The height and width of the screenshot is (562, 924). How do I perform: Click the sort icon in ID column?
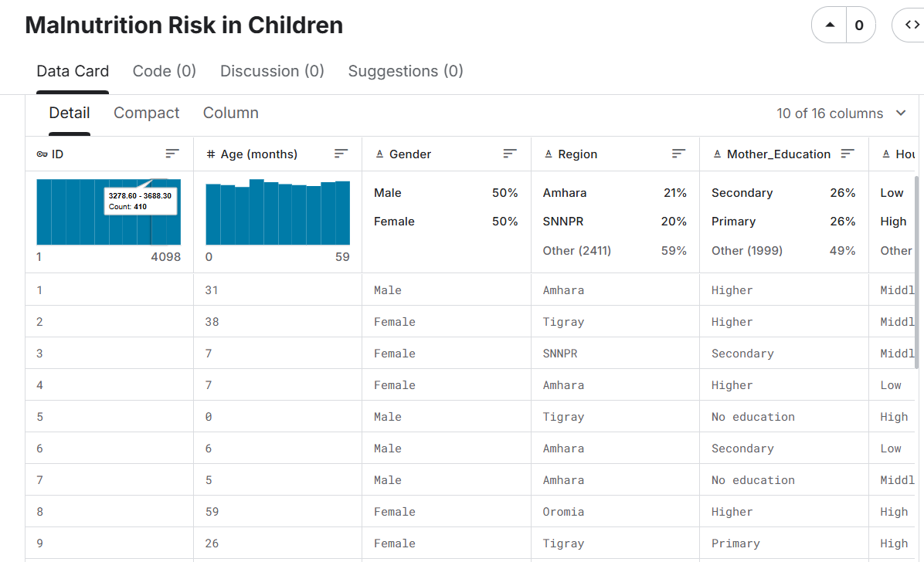coord(172,154)
